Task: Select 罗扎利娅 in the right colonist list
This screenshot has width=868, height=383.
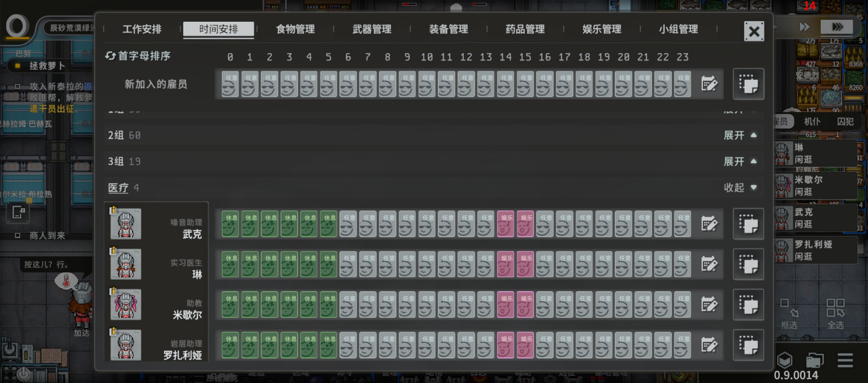Action: 816,250
